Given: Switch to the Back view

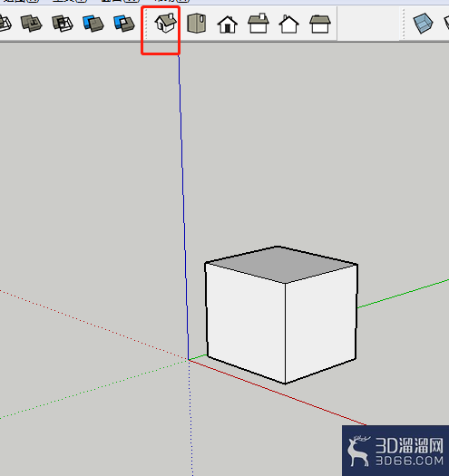Looking at the screenshot, I should click(x=289, y=24).
